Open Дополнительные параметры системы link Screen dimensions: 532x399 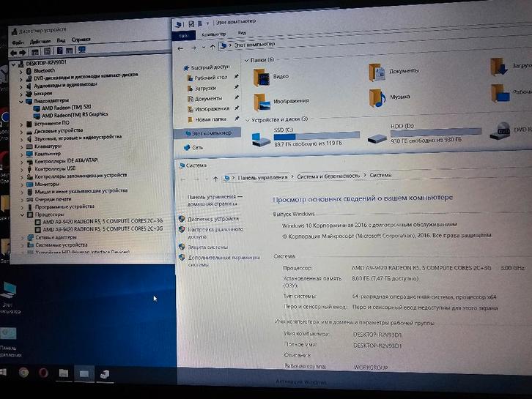[x=224, y=261]
